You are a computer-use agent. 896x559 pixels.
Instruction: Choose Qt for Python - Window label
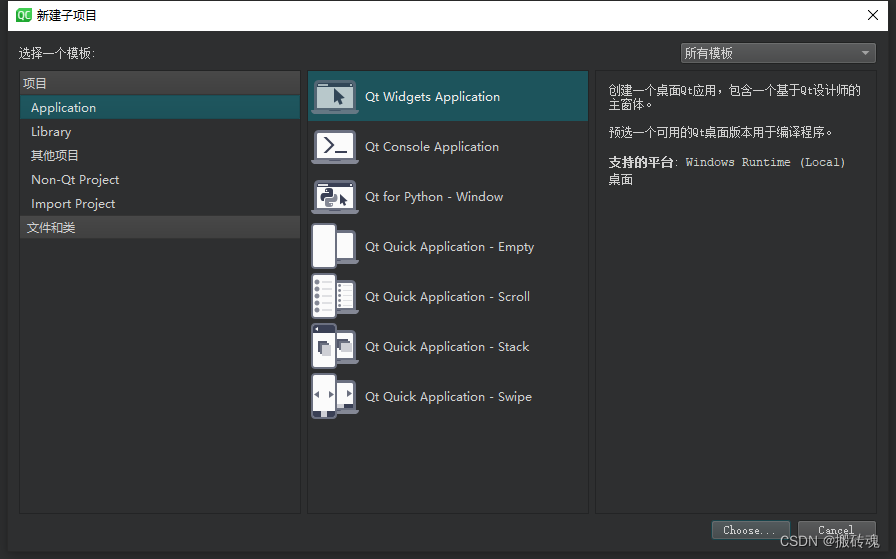[x=434, y=197]
